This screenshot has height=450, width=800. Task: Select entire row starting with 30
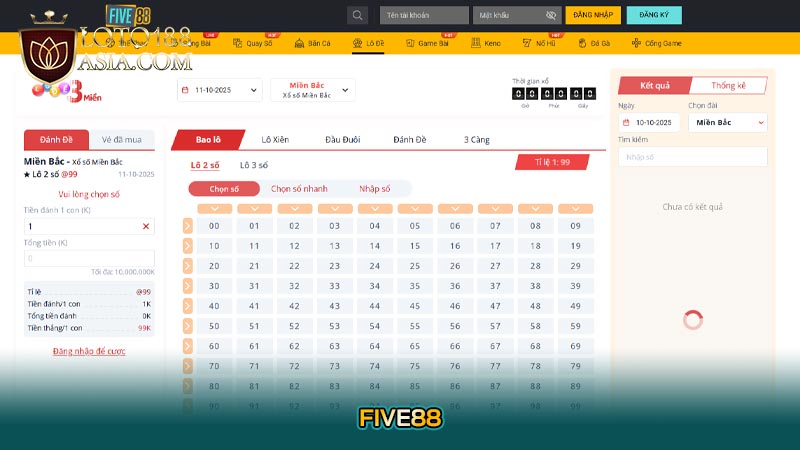point(188,286)
